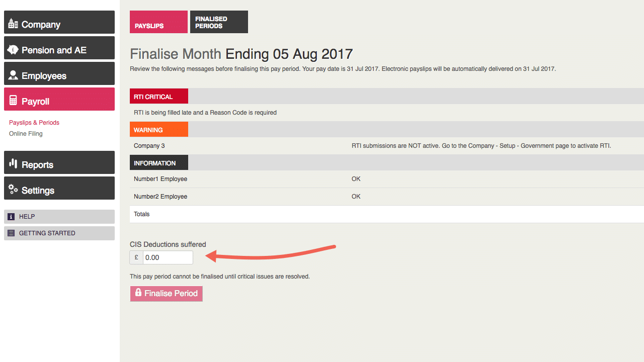Click the lock icon on Finalise Period
This screenshot has height=362, width=644.
point(138,293)
